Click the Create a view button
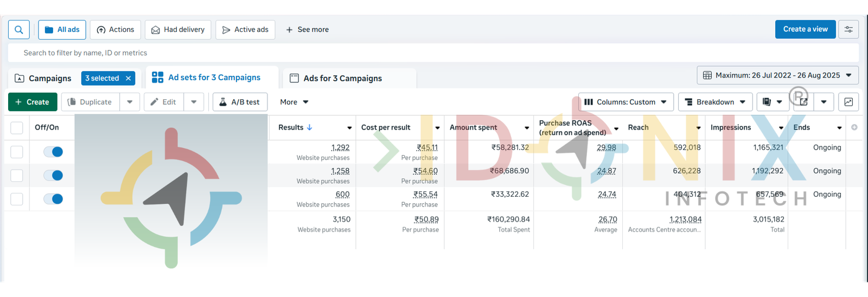This screenshot has height=297, width=868. pyautogui.click(x=805, y=29)
